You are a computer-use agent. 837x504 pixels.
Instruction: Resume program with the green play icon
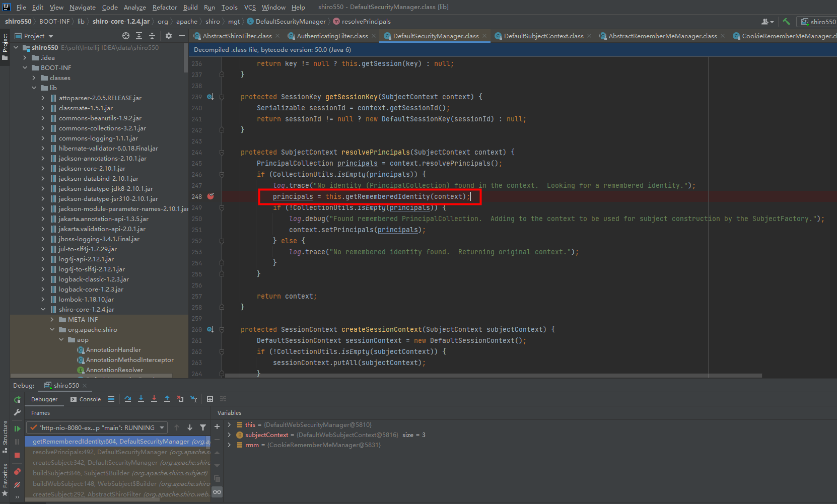17,428
